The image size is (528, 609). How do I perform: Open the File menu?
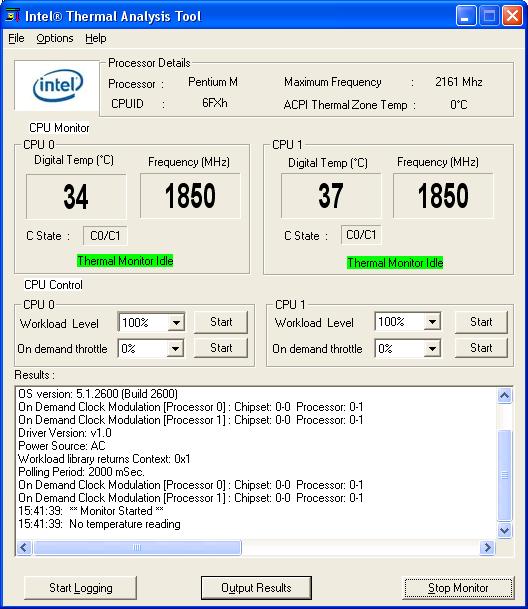click(x=16, y=38)
